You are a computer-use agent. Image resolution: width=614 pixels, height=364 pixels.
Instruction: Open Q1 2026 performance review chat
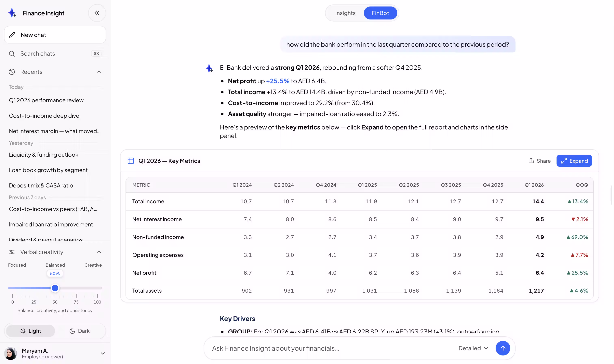click(x=46, y=100)
